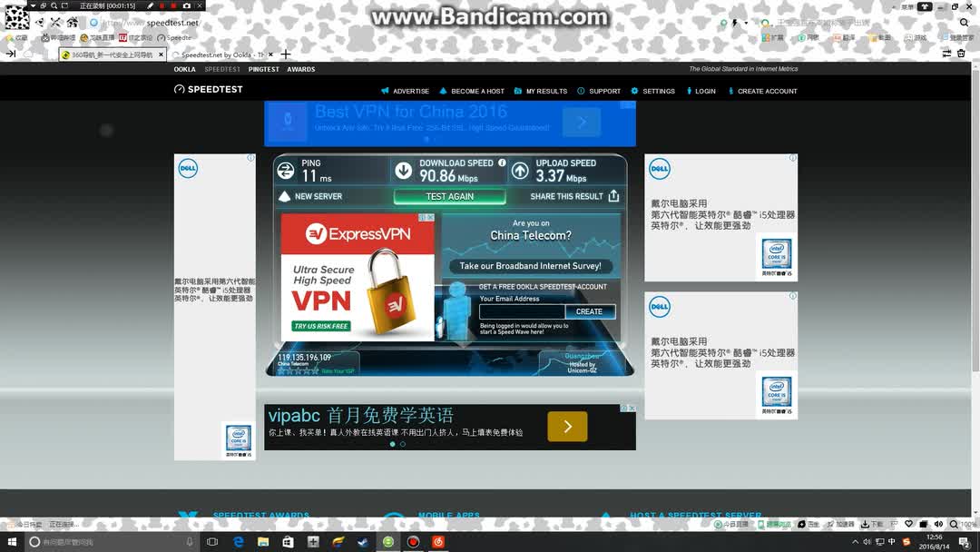Open the SETTINGS link
The image size is (980, 552).
(652, 92)
